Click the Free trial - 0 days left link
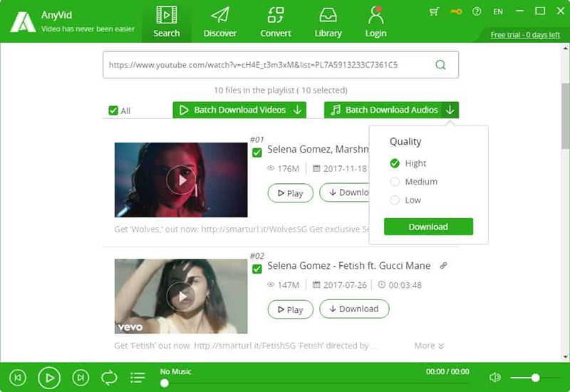The height and width of the screenshot is (392, 570). tap(525, 35)
